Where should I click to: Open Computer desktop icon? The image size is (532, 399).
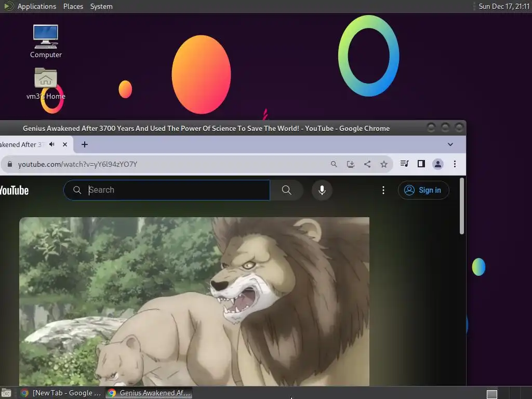coord(46,42)
